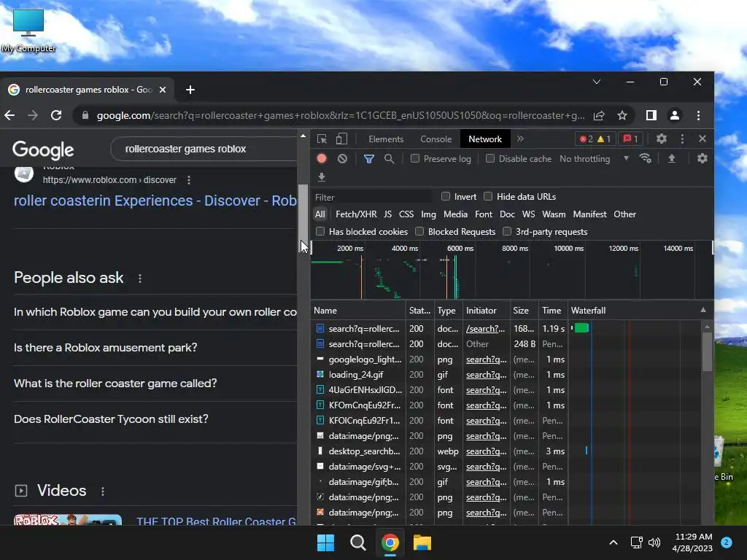Check Has blocked cookies checkbox
This screenshot has width=747, height=560.
point(320,231)
